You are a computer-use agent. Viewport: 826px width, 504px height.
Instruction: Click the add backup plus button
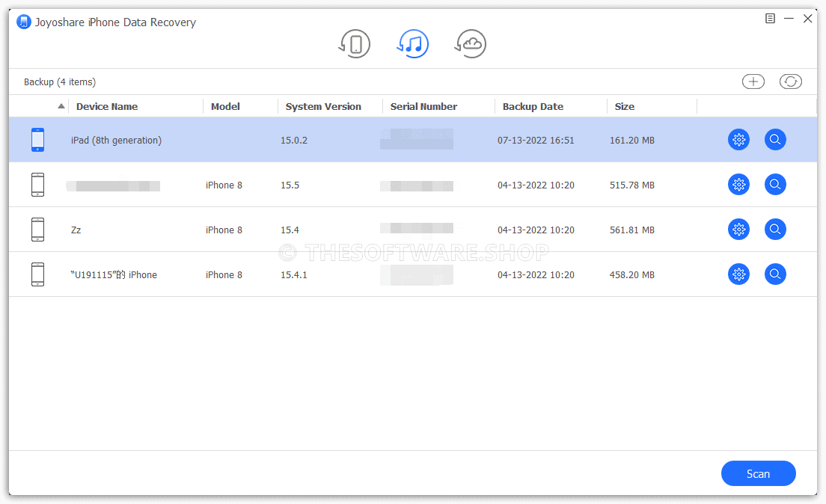pyautogui.click(x=753, y=82)
